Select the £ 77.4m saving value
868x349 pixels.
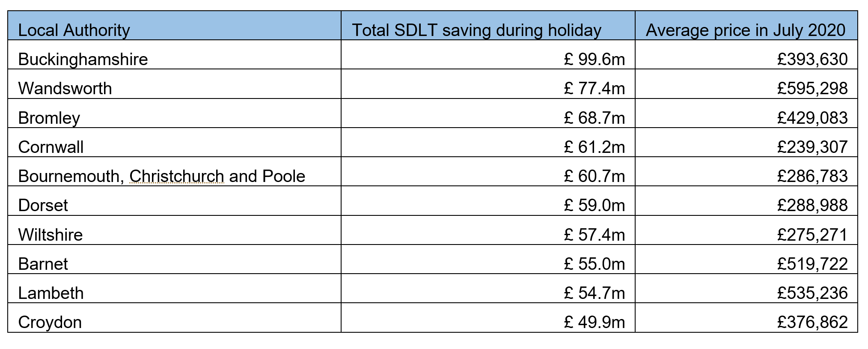pos(595,88)
